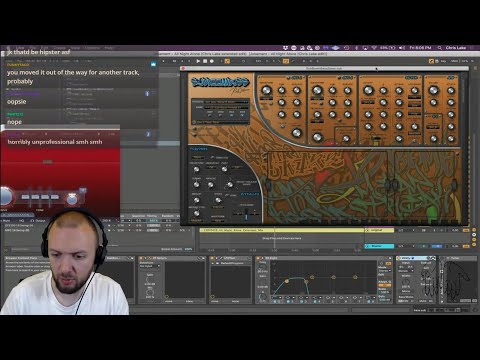480x360 pixels.
Task: Click the Time Machine icon in the menu bar
Action: pos(347,48)
